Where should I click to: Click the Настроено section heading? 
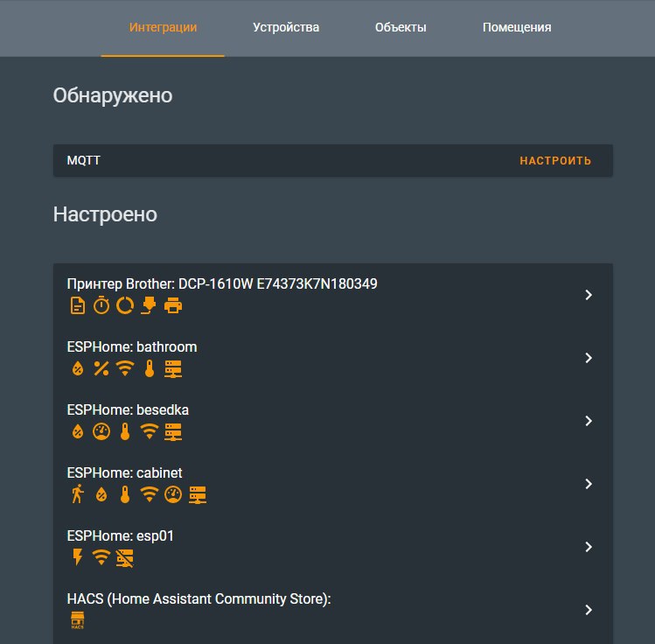click(x=105, y=214)
